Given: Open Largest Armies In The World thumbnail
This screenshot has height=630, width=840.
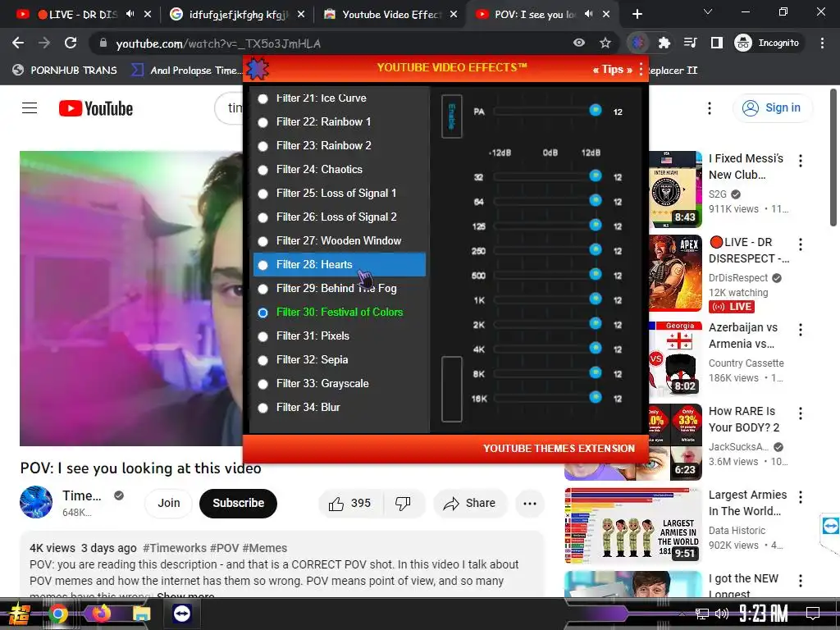Looking at the screenshot, I should 633,526.
